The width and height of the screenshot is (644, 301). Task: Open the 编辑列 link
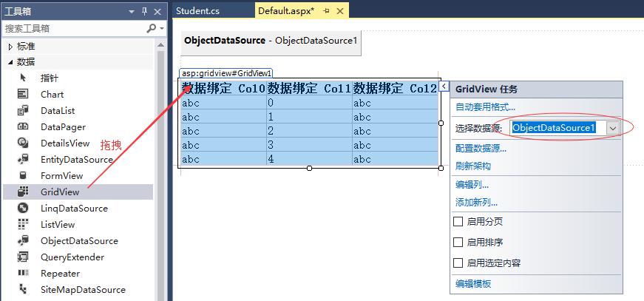(472, 185)
